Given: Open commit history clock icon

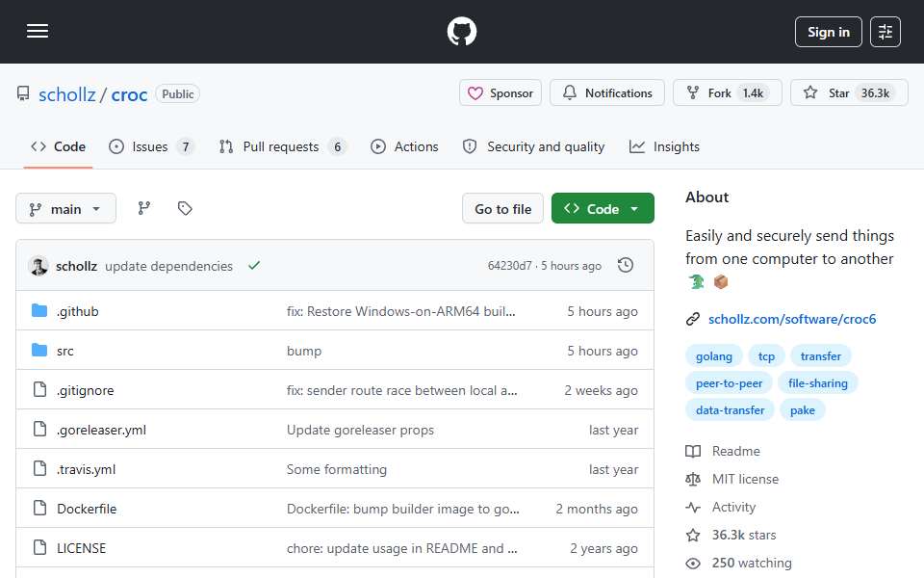Looking at the screenshot, I should (x=626, y=266).
